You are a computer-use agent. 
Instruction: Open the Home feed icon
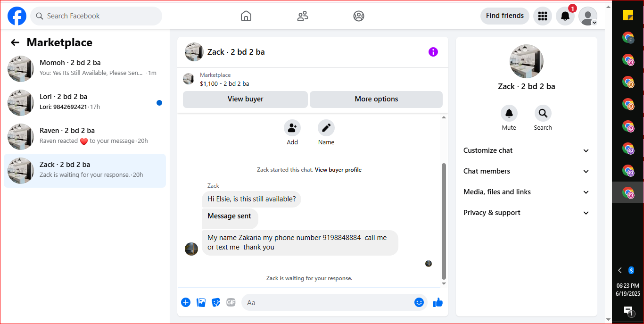pos(246,16)
